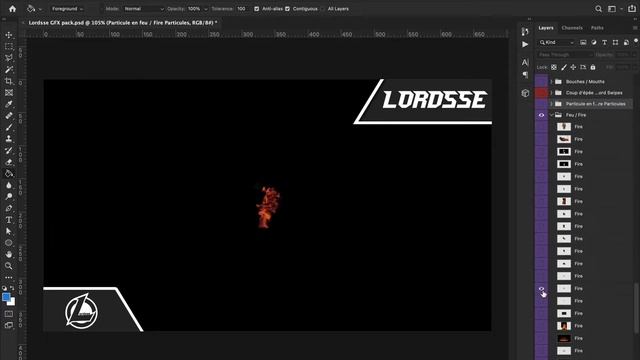This screenshot has height=360, width=640.
Task: Toggle the type layer filter
Action: click(604, 42)
